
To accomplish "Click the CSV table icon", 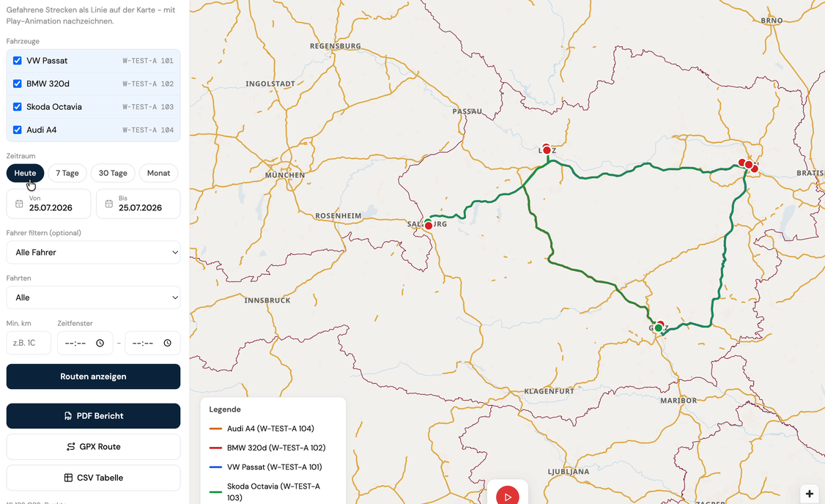I will tap(68, 478).
